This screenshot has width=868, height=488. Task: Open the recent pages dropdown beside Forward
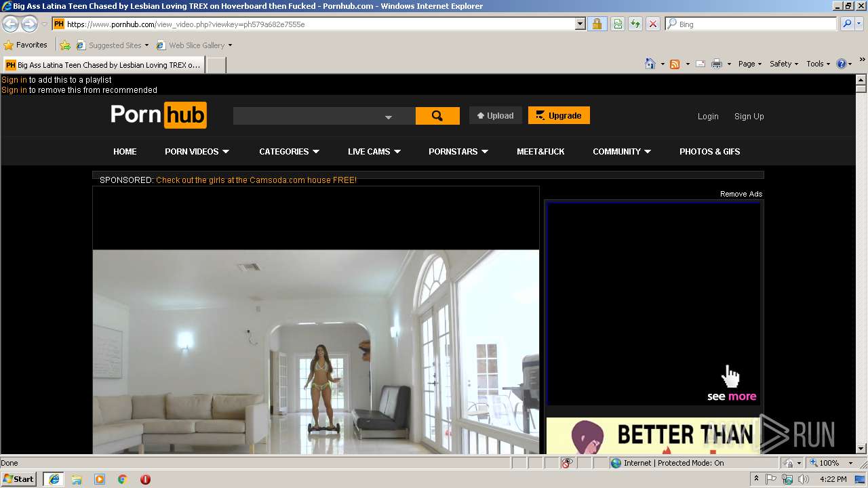pyautogui.click(x=44, y=24)
